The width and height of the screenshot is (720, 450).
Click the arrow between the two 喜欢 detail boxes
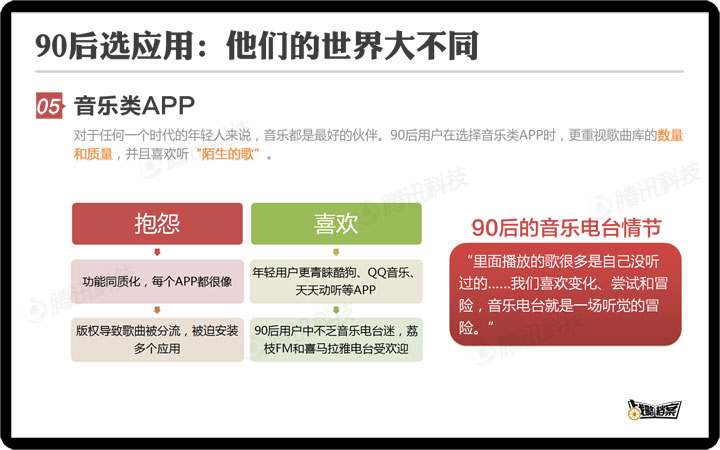[336, 310]
